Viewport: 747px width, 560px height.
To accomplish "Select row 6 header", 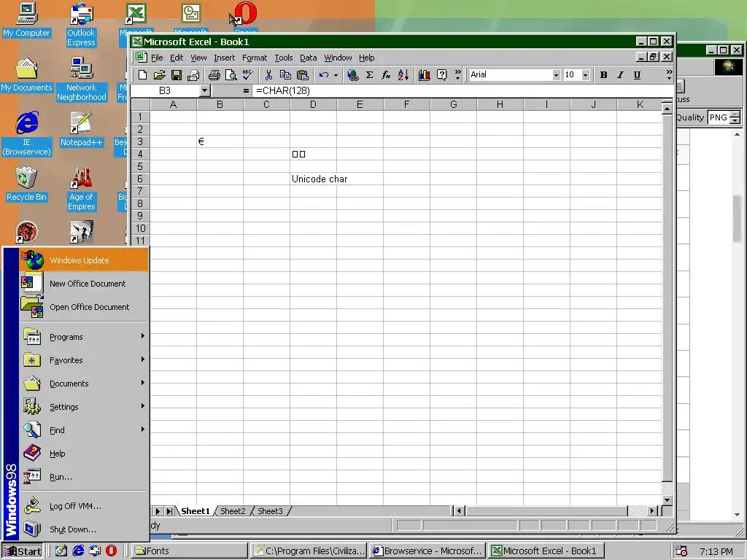I will pyautogui.click(x=141, y=179).
